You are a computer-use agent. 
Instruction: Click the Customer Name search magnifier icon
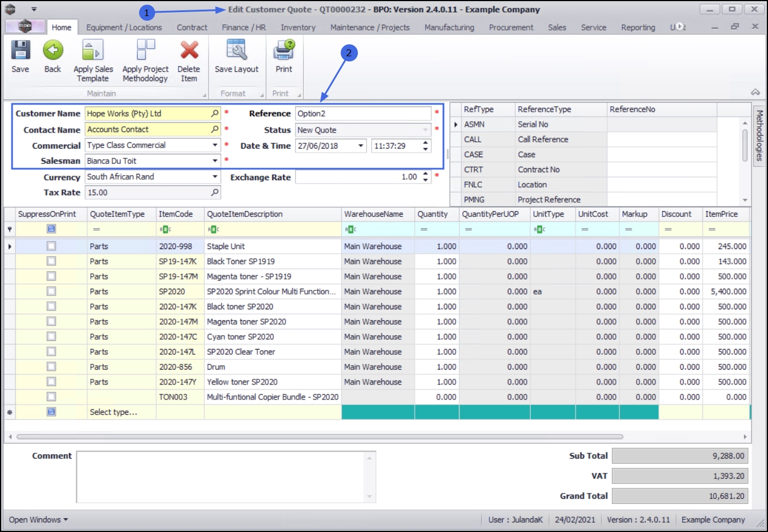215,114
